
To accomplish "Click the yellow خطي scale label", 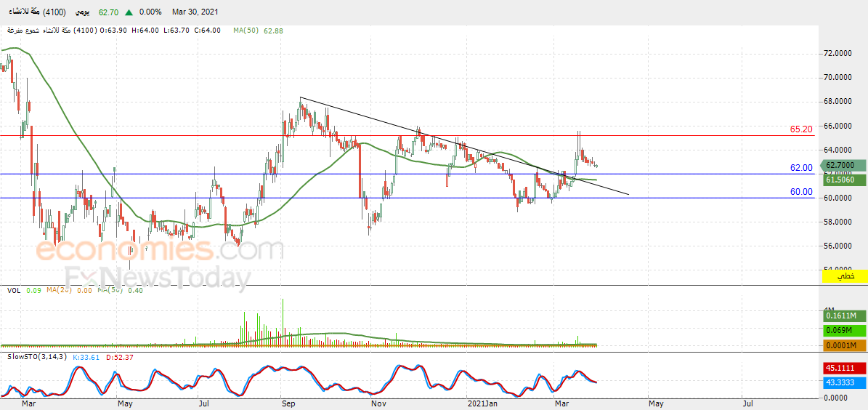I will point(845,276).
